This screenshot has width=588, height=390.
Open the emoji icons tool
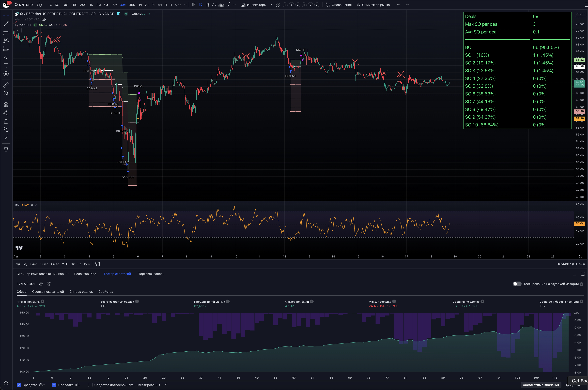6,74
